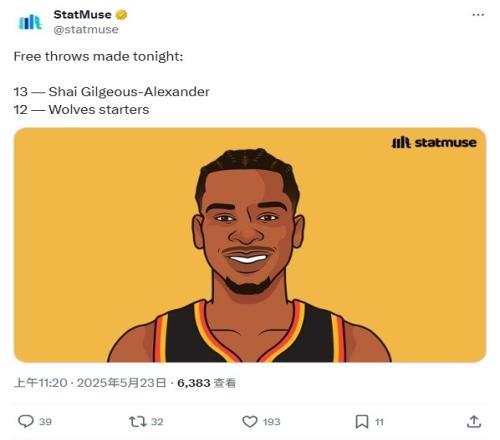Click the share upload icon
This screenshot has width=500, height=440.
coord(474,421)
